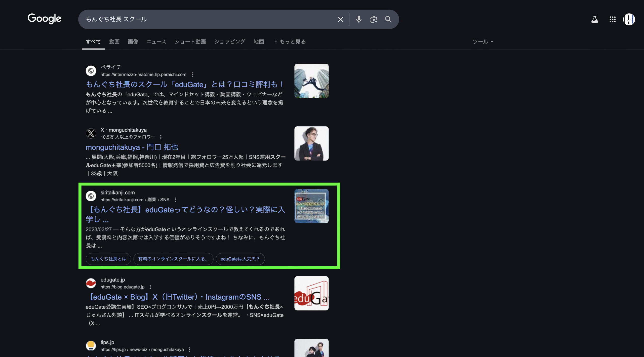644x357 pixels.
Task: Open more options for the peraichi.com result
Action: click(193, 74)
